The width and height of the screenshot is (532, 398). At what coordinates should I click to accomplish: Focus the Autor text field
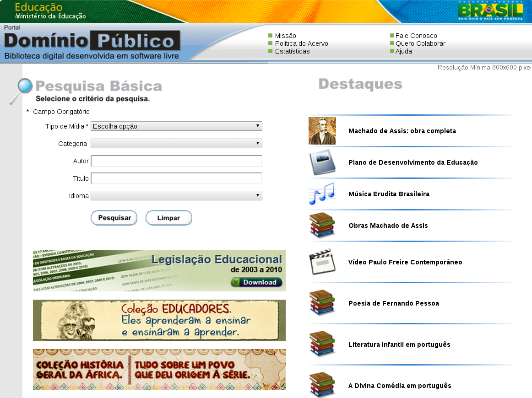point(176,161)
